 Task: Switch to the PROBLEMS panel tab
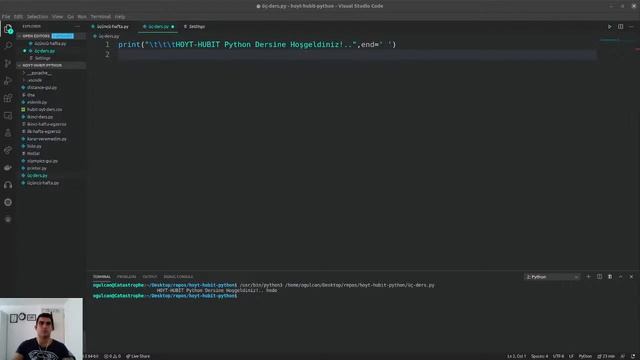127,277
